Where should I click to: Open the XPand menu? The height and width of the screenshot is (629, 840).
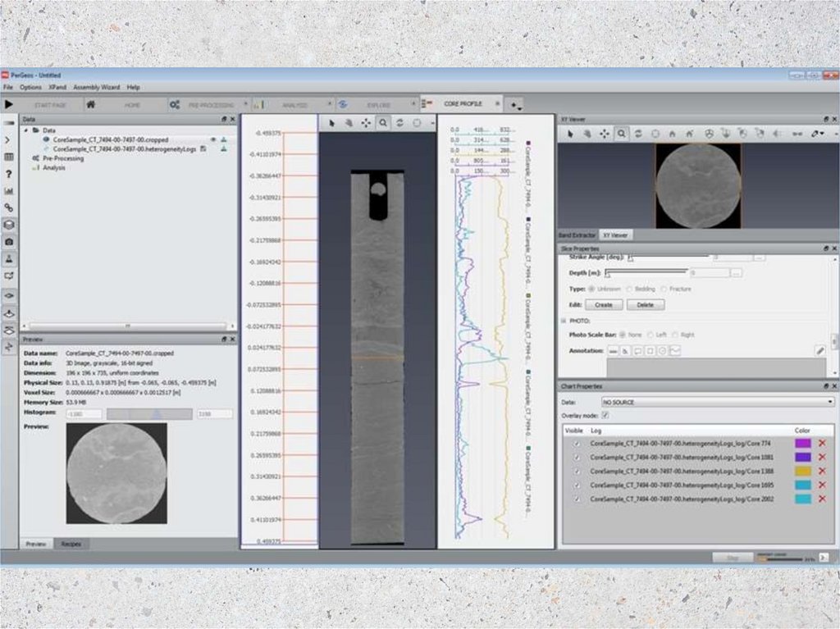click(x=57, y=87)
